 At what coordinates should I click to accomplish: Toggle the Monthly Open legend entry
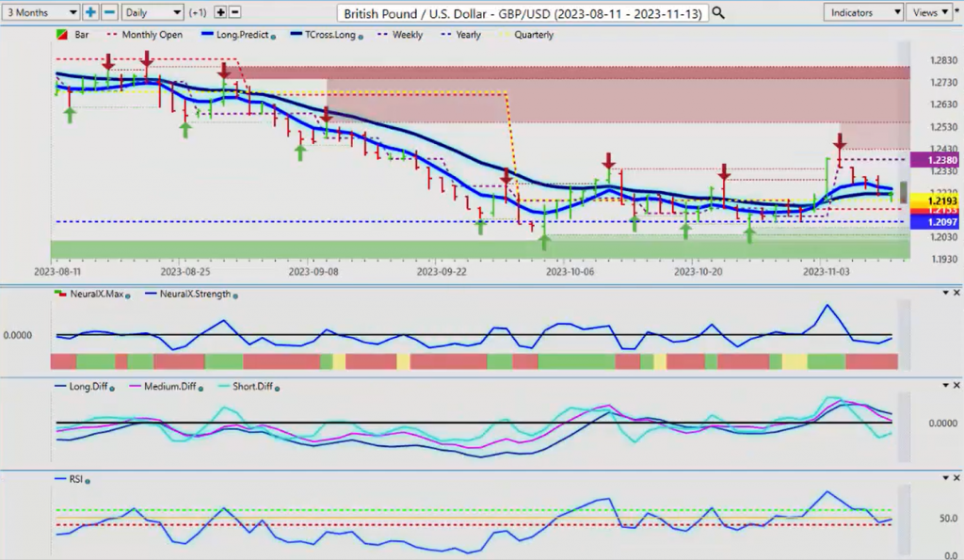pyautogui.click(x=153, y=35)
